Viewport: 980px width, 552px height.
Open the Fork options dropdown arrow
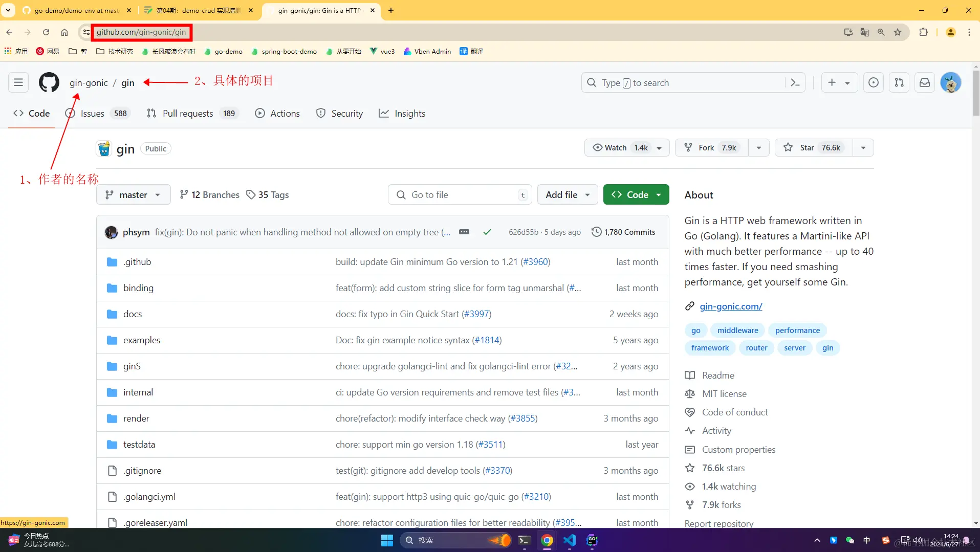click(759, 148)
